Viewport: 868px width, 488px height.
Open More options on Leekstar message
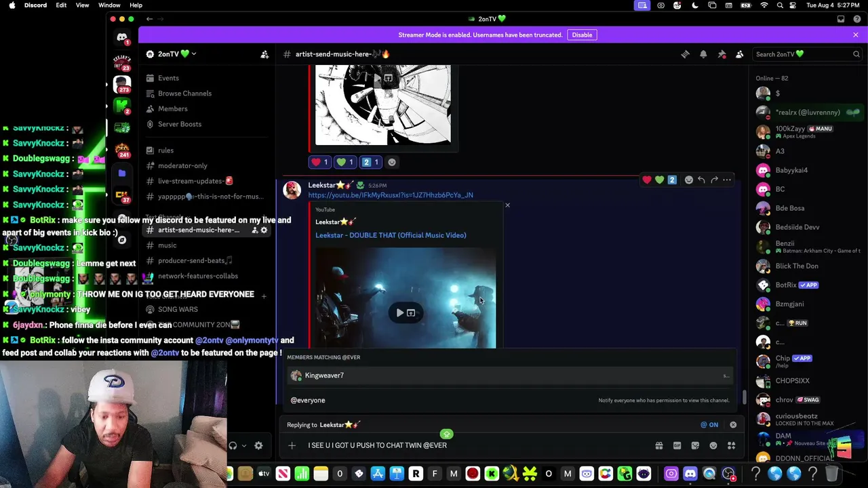[727, 180]
